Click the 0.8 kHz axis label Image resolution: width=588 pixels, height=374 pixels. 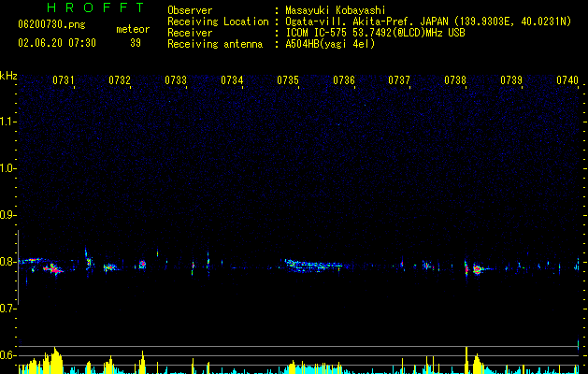pyautogui.click(x=8, y=262)
